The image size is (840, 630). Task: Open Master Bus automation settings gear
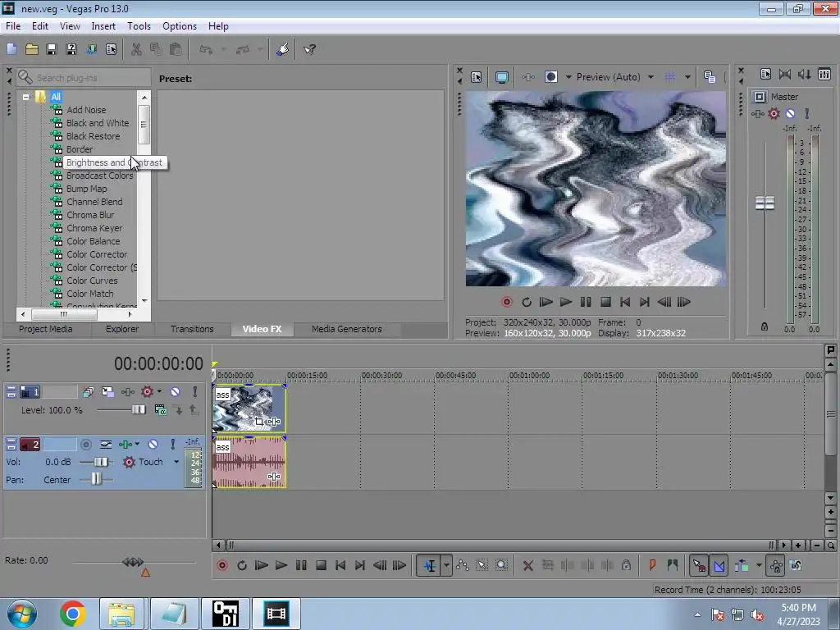[774, 113]
